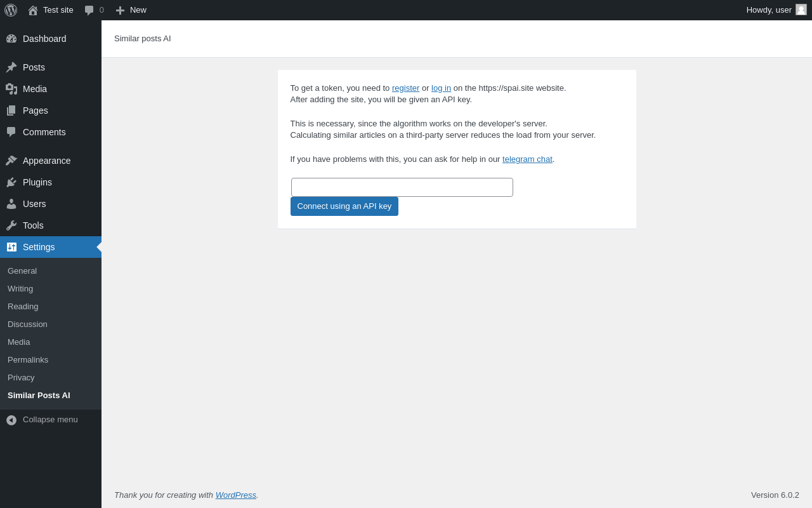The height and width of the screenshot is (508, 812).
Task: Click the WordPress logo icon
Action: 11,10
